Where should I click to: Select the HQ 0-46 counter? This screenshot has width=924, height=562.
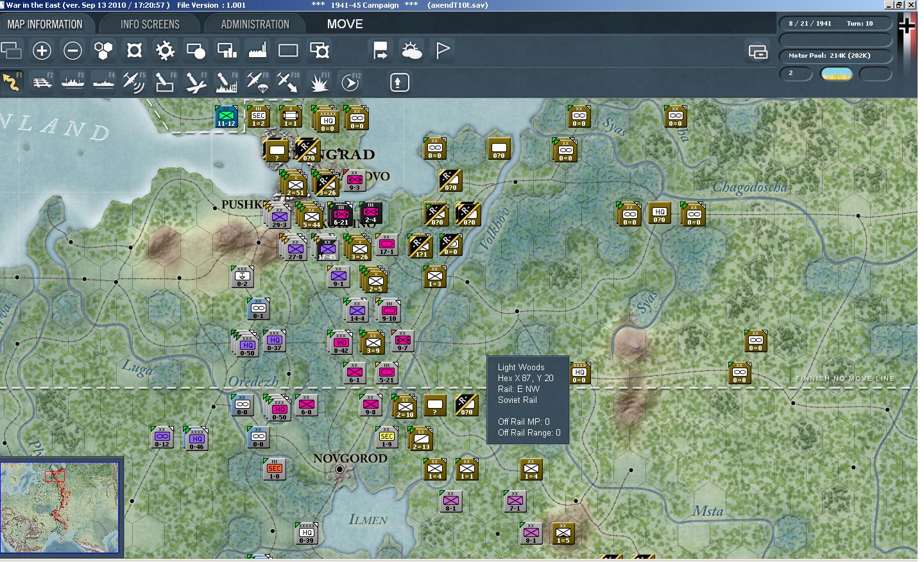tap(196, 439)
